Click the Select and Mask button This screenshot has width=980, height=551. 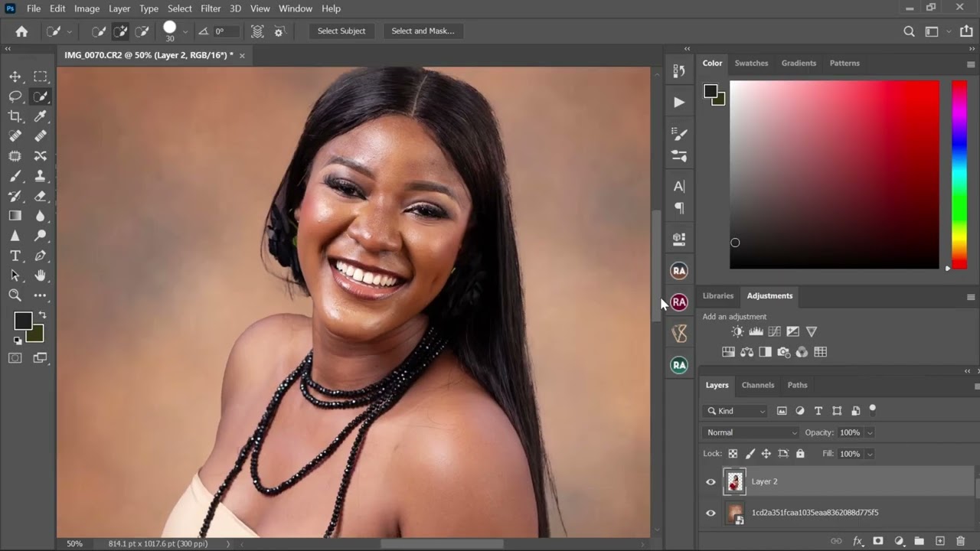coord(423,31)
